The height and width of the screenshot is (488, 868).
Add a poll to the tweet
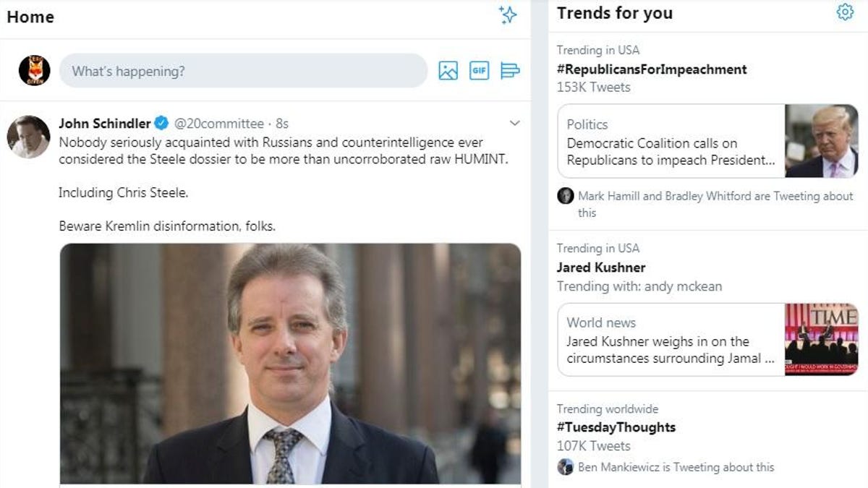[510, 70]
